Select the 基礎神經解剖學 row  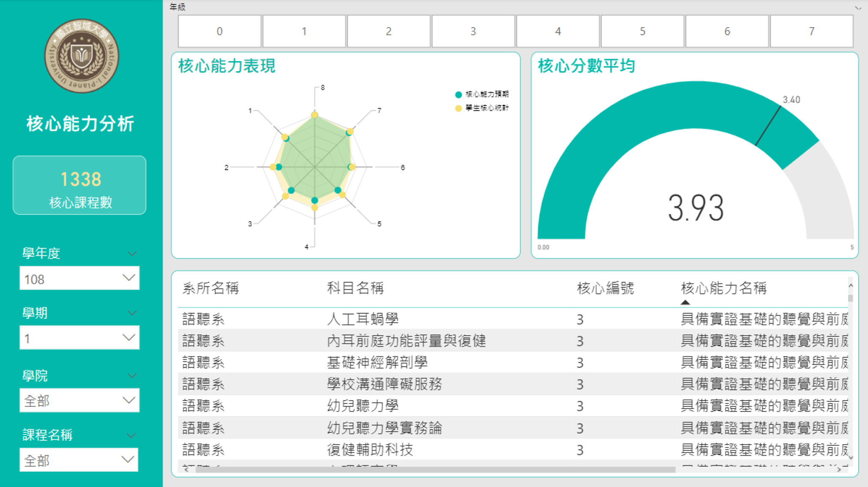513,362
